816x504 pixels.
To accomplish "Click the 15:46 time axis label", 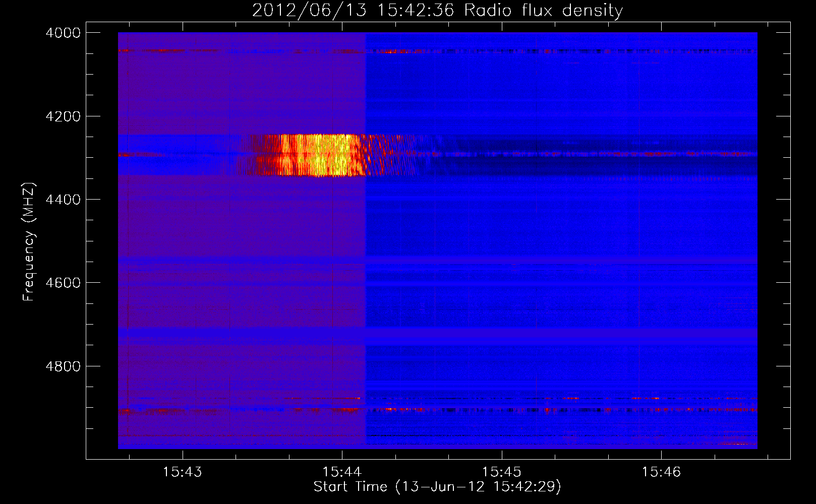I will 661,472.
